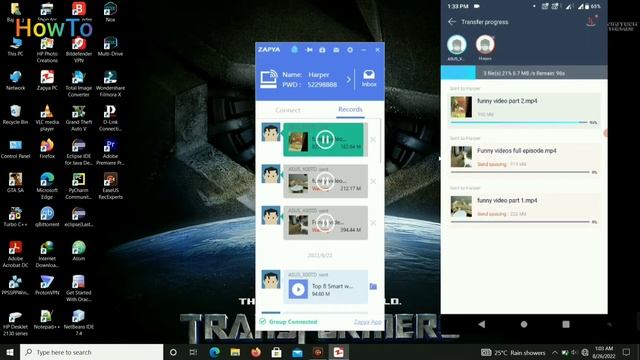Viewport: 640px width, 360px height.
Task: Open Zapya from the taskbar
Action: [x=338, y=352]
